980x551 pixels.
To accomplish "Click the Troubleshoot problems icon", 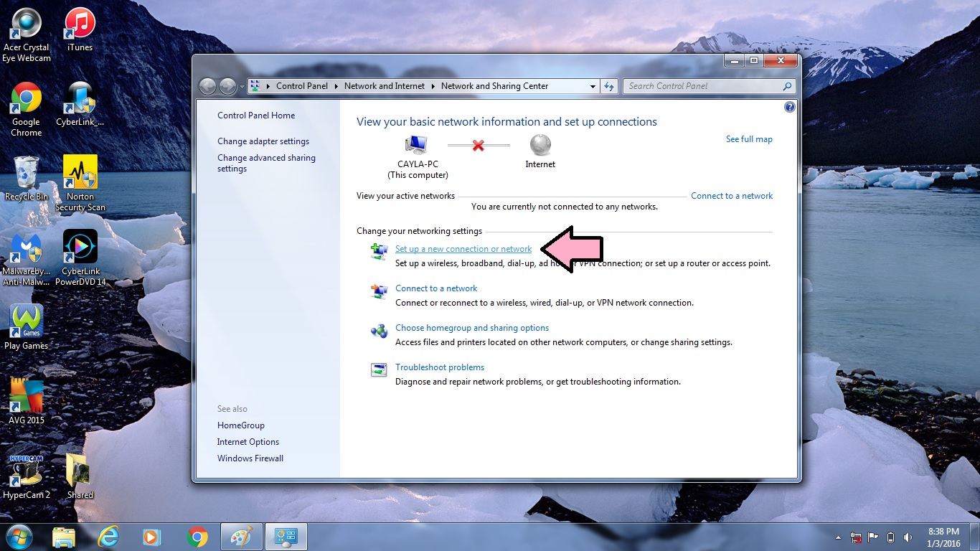I will point(379,370).
